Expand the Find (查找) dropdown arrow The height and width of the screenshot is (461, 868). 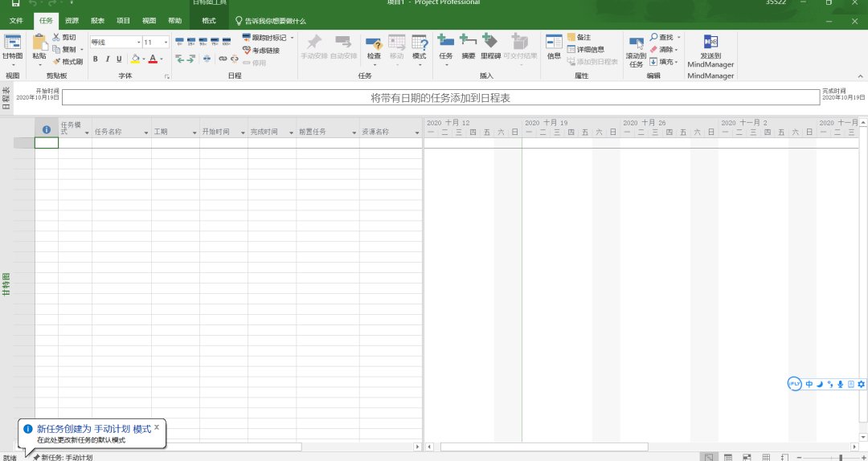click(678, 38)
